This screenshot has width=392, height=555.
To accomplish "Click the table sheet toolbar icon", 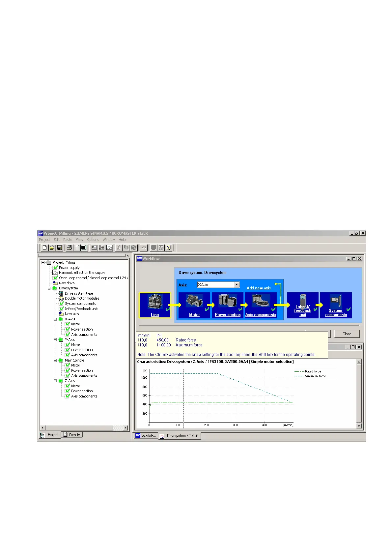I will (x=84, y=248).
